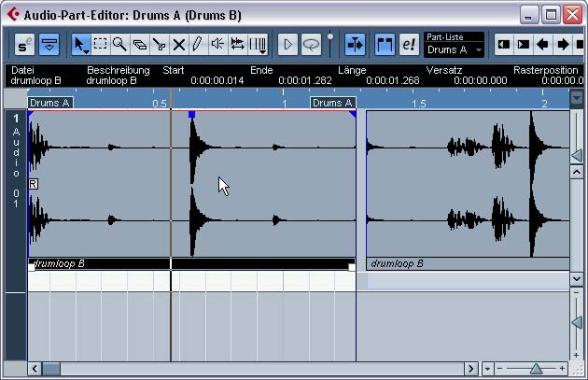
Task: Toggle the Autoscroll button
Action: click(x=355, y=45)
